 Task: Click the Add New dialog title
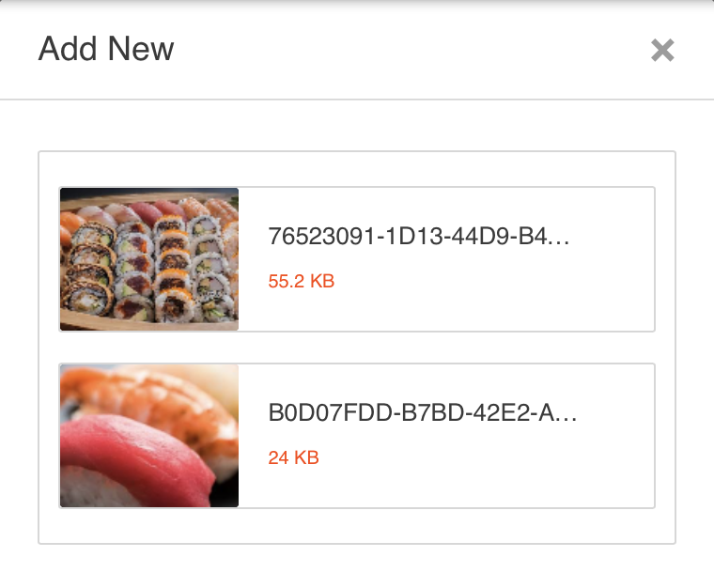[106, 49]
